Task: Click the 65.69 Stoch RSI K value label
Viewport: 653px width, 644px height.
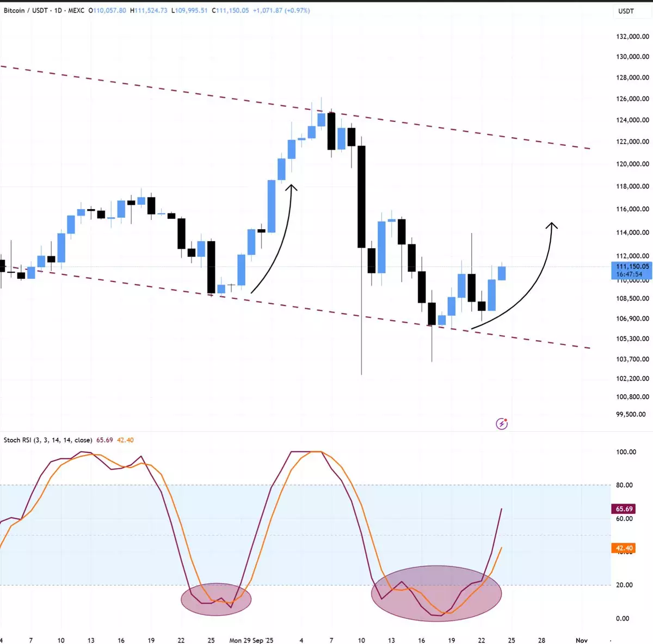Action: tap(624, 509)
